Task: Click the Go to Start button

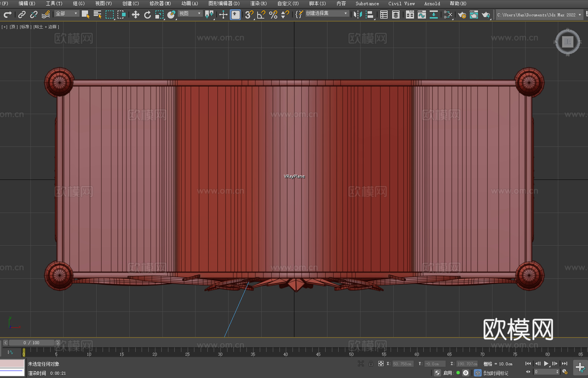Action: (528, 364)
